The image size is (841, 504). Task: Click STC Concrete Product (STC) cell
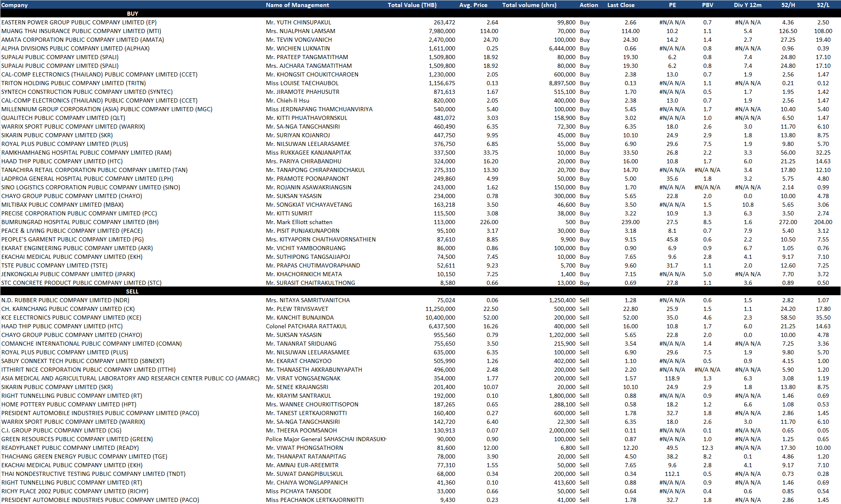pos(81,283)
